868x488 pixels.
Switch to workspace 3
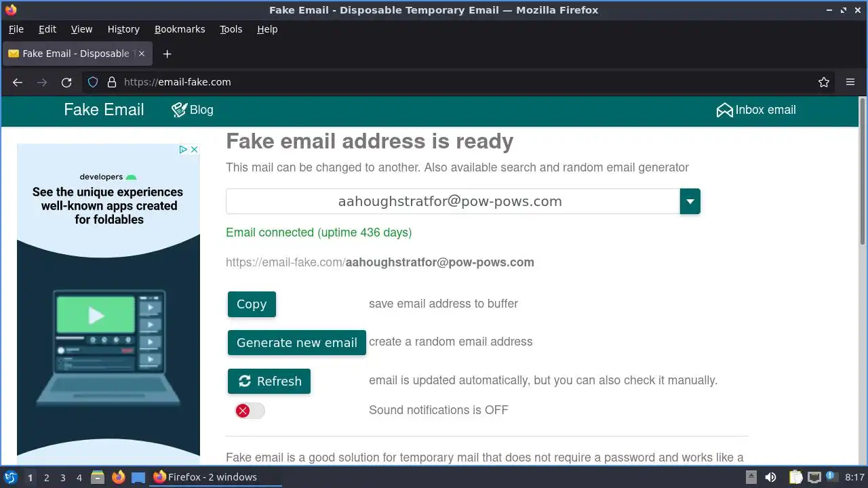(x=62, y=478)
